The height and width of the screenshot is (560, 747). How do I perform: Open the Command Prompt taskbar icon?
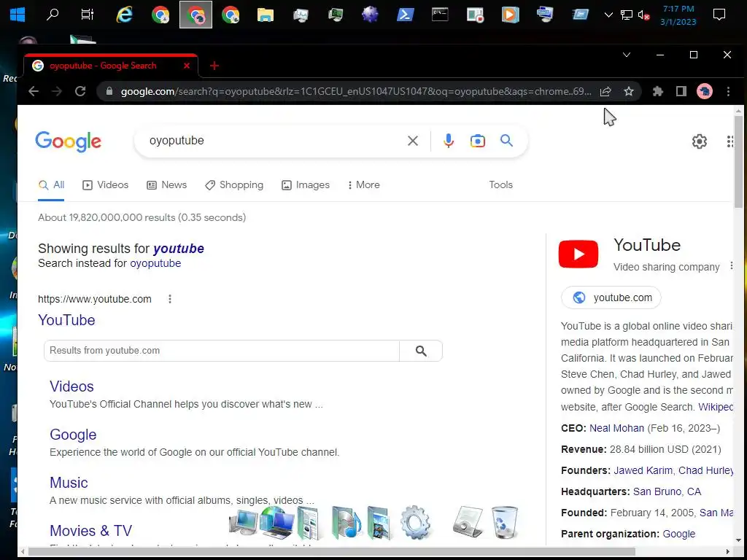click(440, 15)
